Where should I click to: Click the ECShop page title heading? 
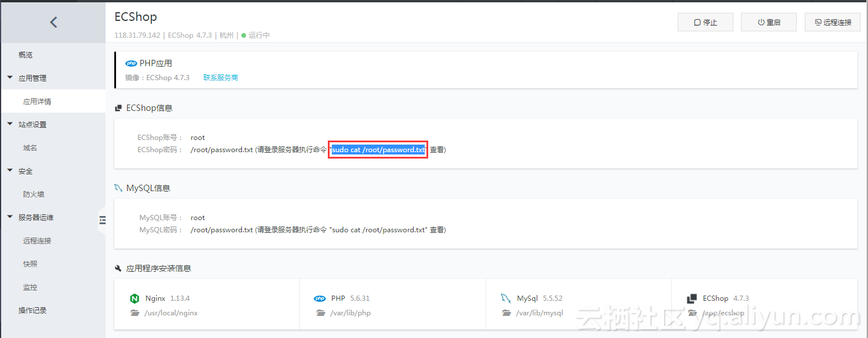(x=136, y=17)
